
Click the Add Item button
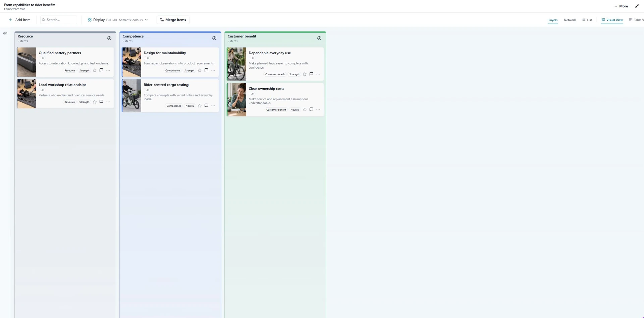pyautogui.click(x=19, y=20)
